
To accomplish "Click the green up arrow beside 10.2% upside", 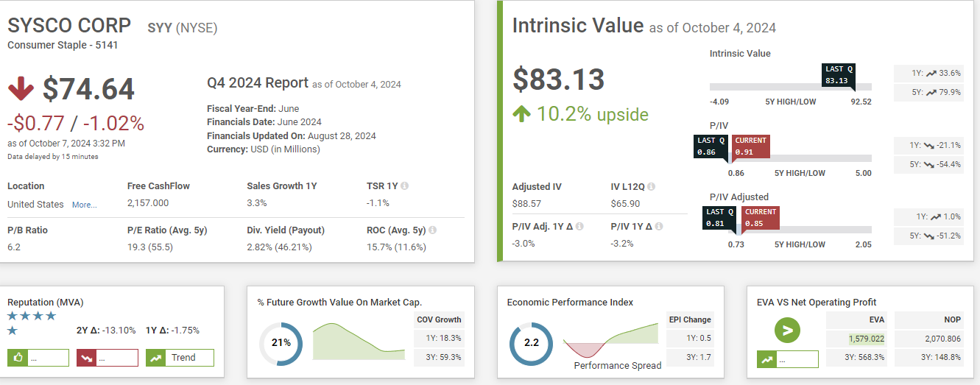I will point(522,114).
